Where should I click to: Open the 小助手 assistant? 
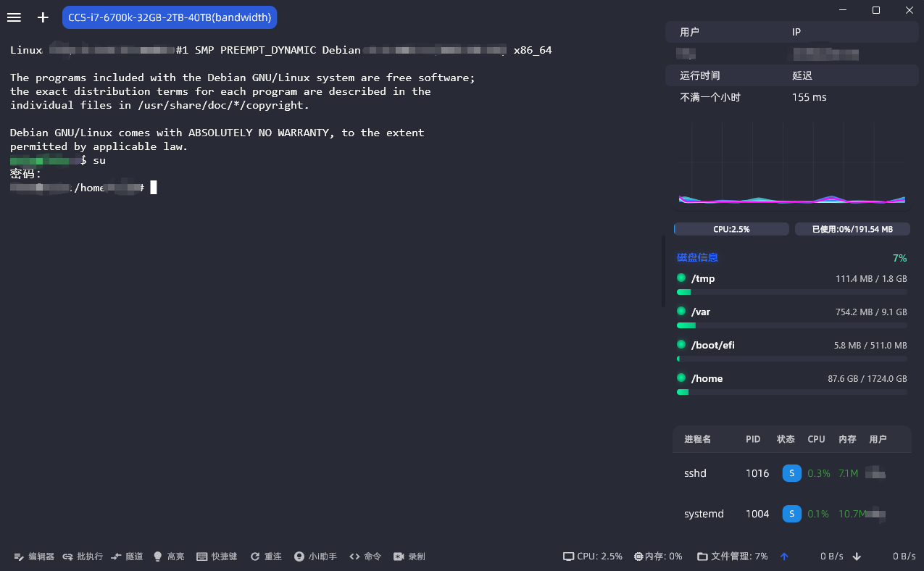pos(315,556)
